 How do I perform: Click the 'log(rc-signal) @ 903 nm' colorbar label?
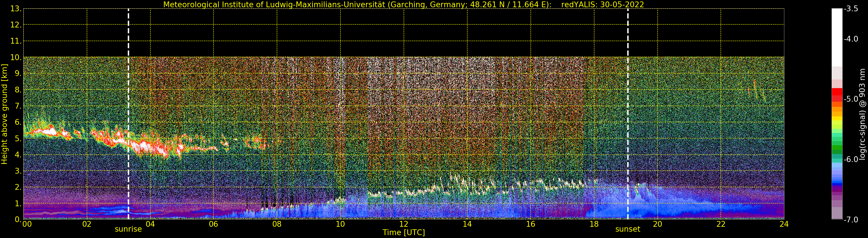tap(862, 114)
